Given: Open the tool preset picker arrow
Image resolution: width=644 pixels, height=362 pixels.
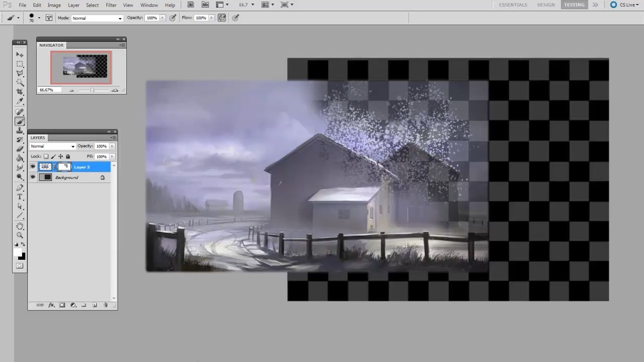Looking at the screenshot, I should (18, 18).
